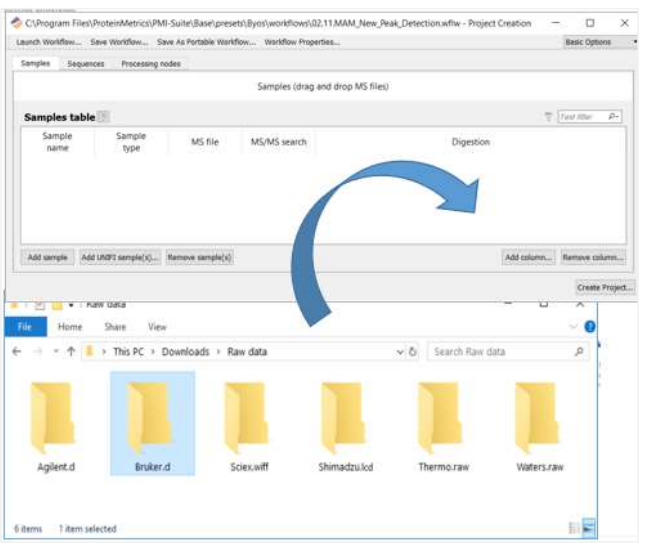Viewport: 653px width, 546px height.
Task: Open the Home ribbon tab
Action: tap(70, 327)
